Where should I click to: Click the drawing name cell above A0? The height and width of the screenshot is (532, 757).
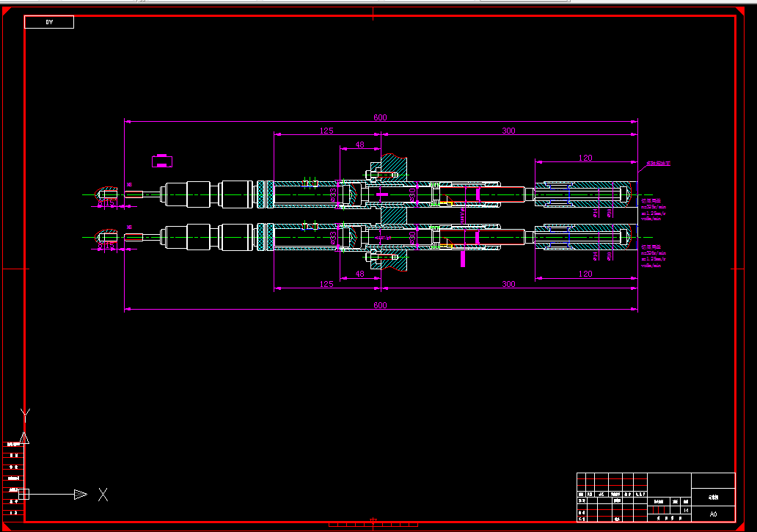pos(713,498)
